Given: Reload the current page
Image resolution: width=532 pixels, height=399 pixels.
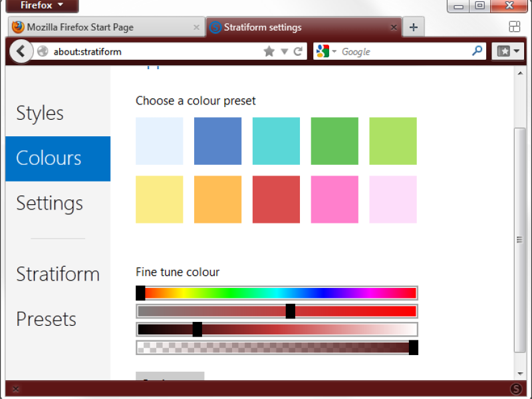Looking at the screenshot, I should click(299, 51).
